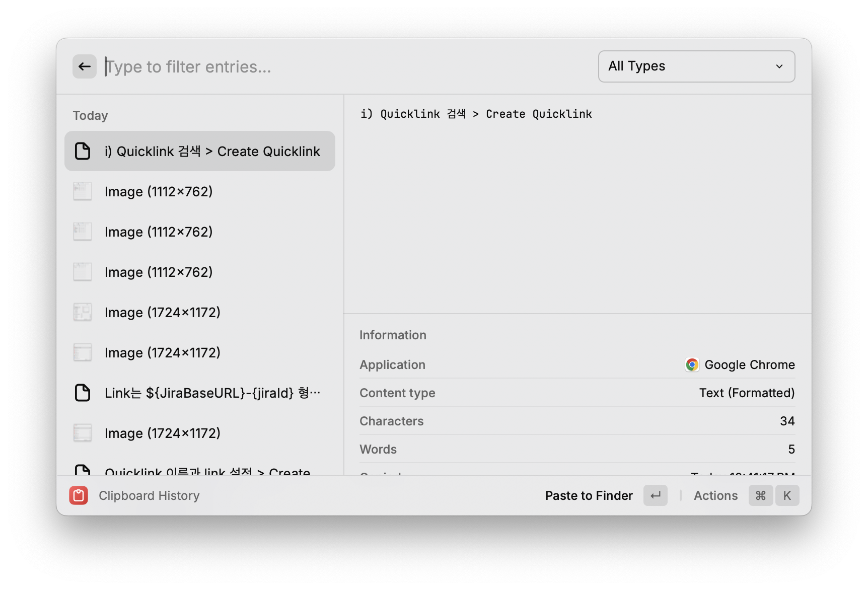The height and width of the screenshot is (590, 868).
Task: Click the Clipboard History label
Action: 149,495
